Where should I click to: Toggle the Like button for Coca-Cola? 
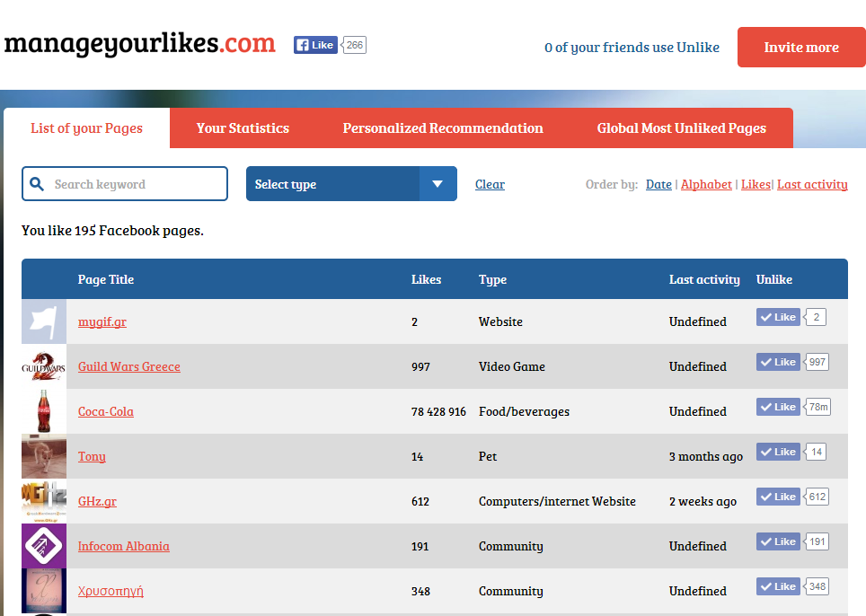tap(778, 407)
